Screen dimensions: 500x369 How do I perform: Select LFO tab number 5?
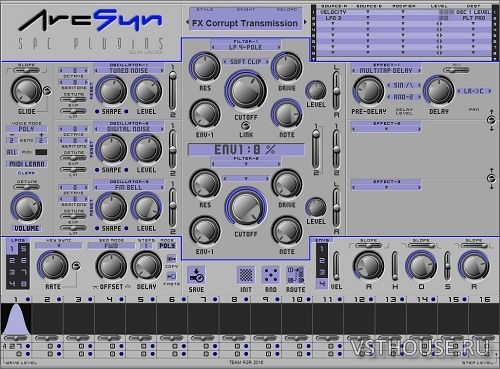pos(23,249)
